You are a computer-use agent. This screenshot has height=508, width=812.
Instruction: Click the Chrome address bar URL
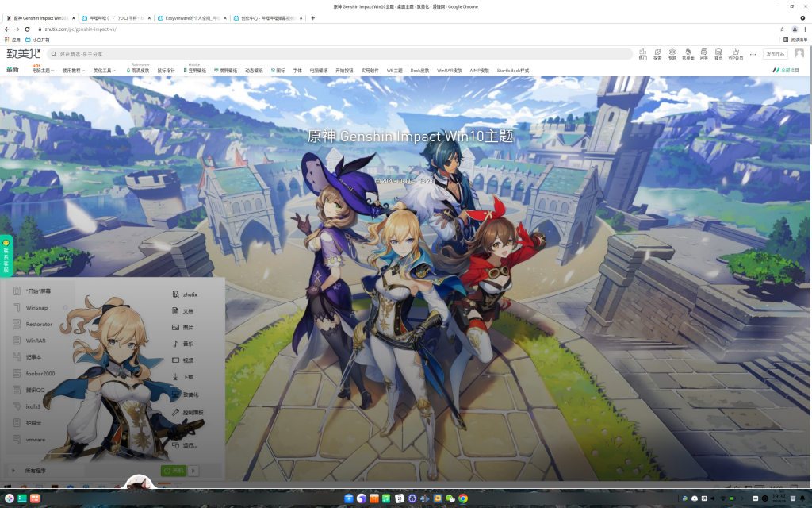pos(80,29)
